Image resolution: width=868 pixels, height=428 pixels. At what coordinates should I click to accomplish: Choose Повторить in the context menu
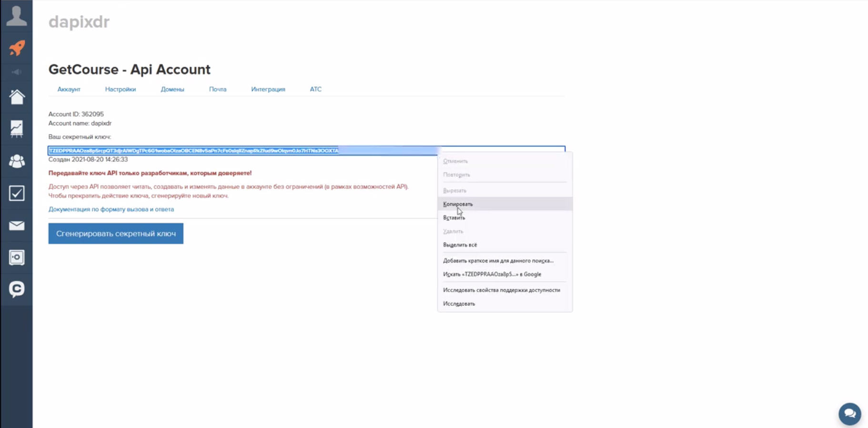point(505,175)
